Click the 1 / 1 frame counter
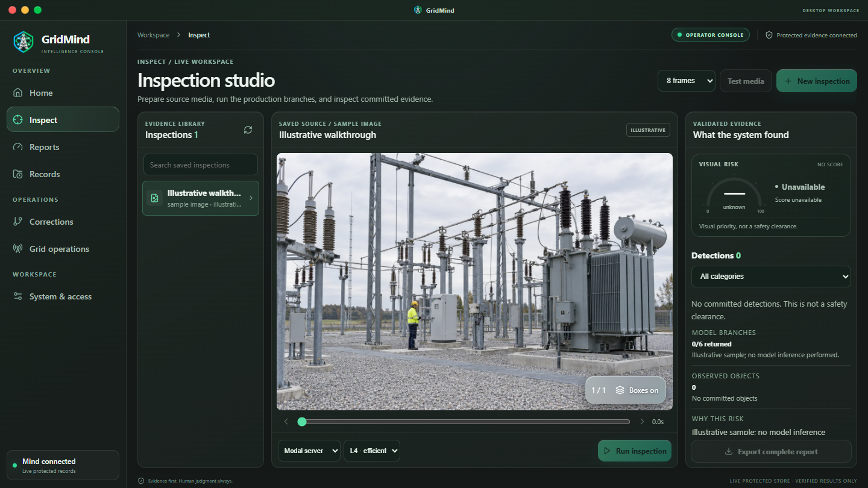The height and width of the screenshot is (488, 868). point(599,390)
